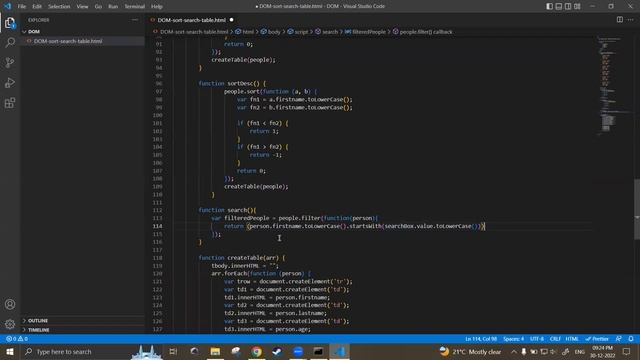The width and height of the screenshot is (640, 360).
Task: Open the Explorer view in activity bar
Action: [x=10, y=23]
